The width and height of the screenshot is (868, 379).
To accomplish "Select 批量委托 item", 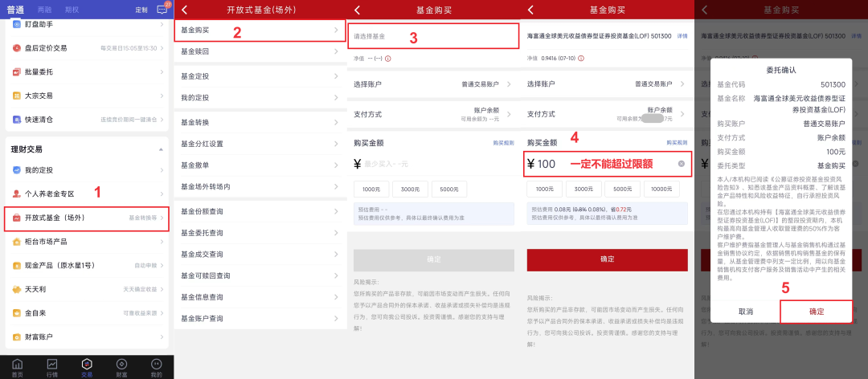I will 87,72.
